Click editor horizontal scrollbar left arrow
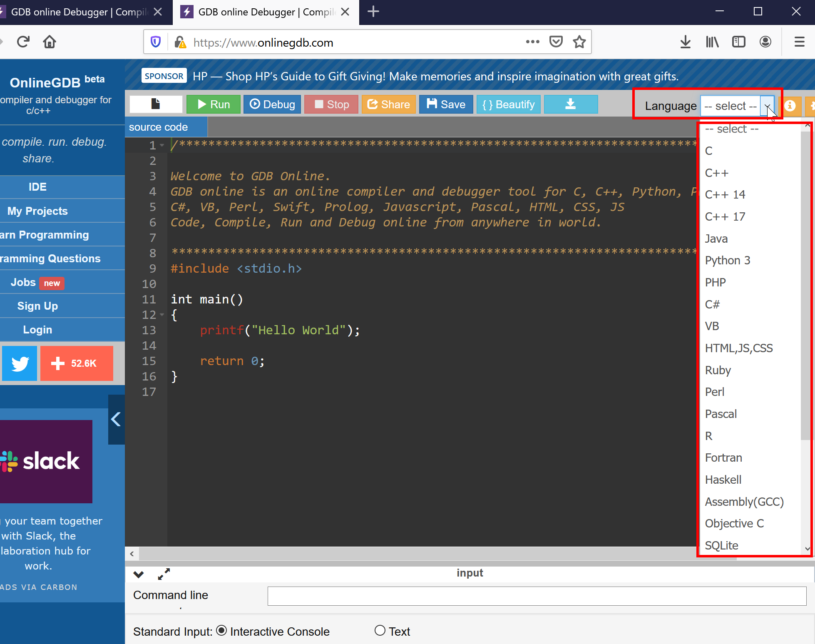 click(132, 554)
